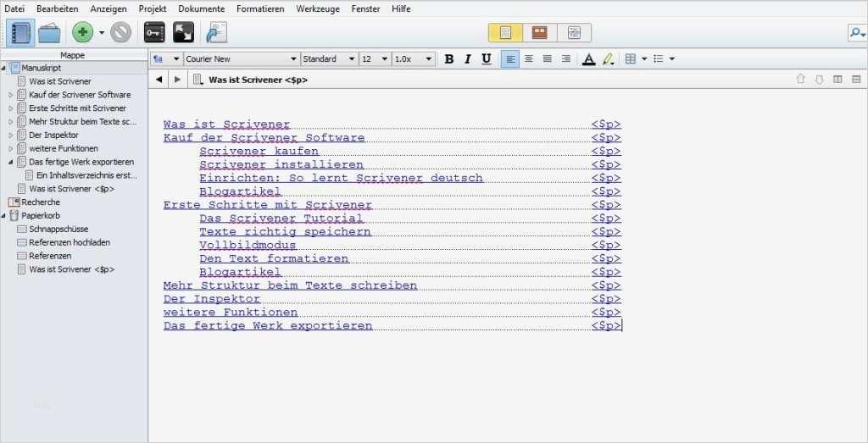Collapse Das fertige Werk exportieren in binder
Screen dimensions: 868x443
(x=10, y=162)
